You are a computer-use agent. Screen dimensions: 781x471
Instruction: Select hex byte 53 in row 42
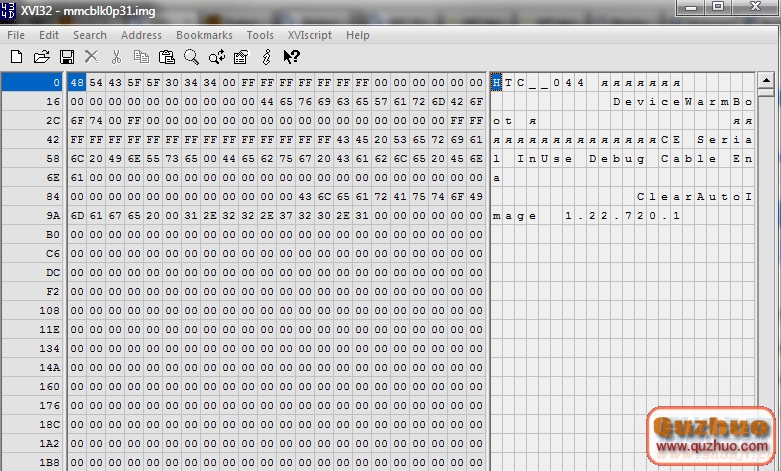(400, 140)
